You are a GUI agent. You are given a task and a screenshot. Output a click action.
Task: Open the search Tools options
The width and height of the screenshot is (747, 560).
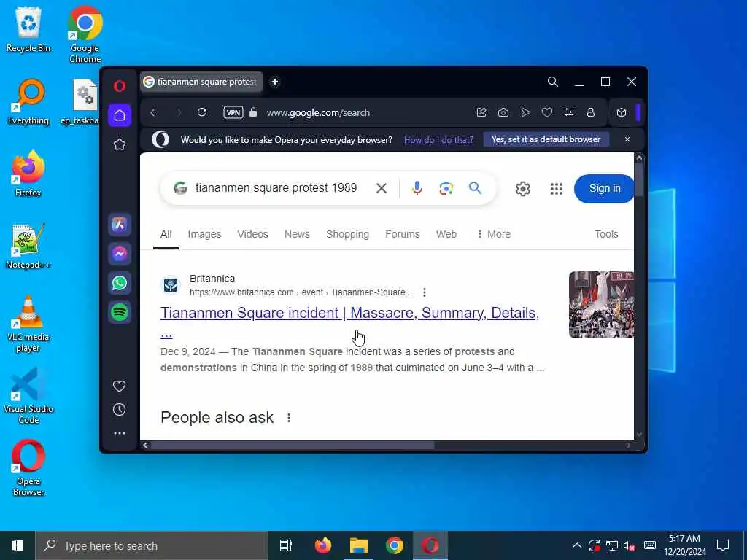606,234
